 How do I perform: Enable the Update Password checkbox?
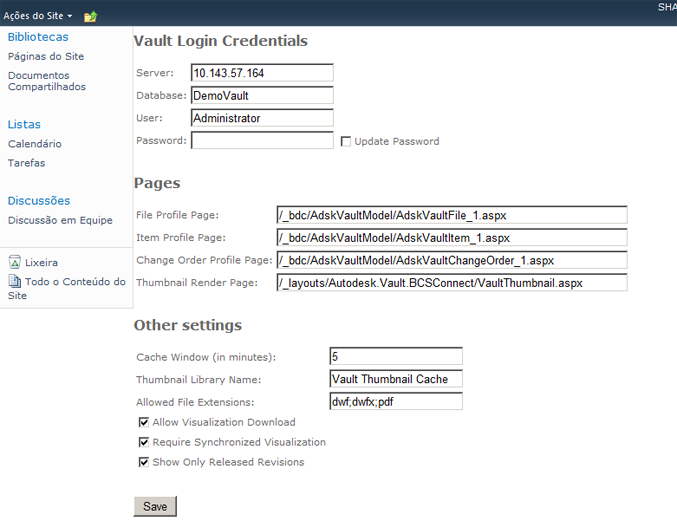345,142
